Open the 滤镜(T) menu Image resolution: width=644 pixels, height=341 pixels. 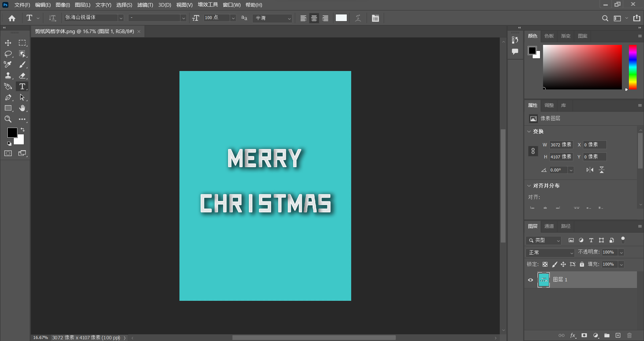tap(145, 5)
